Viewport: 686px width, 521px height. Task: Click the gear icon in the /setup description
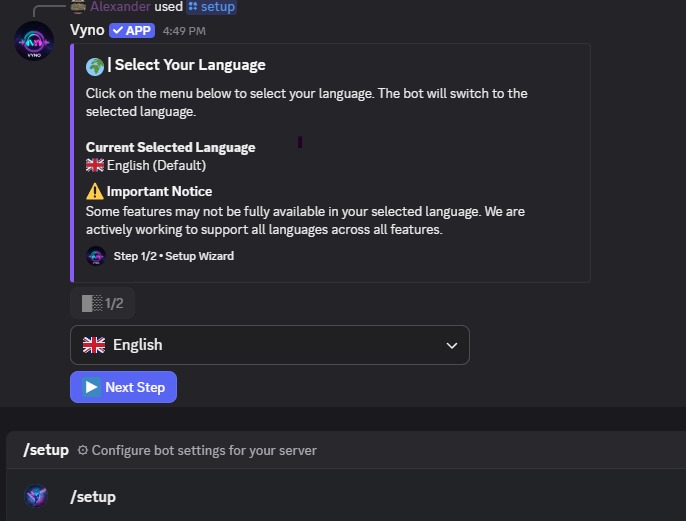tap(82, 450)
